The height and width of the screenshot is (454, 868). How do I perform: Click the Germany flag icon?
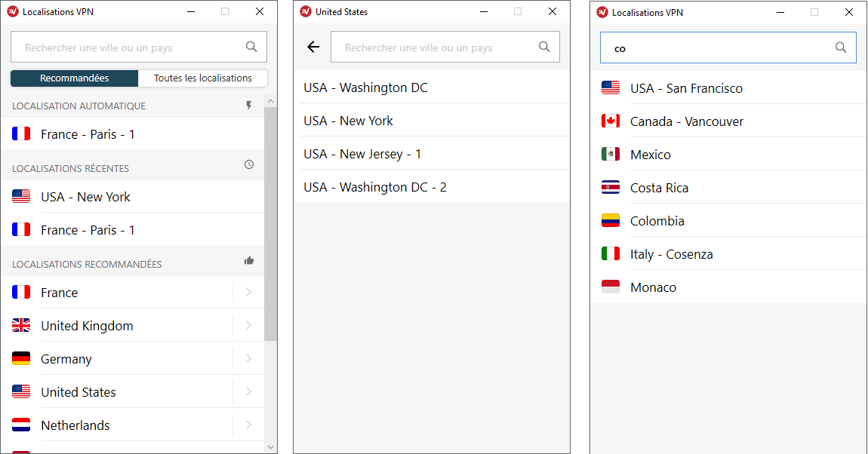coord(21,358)
